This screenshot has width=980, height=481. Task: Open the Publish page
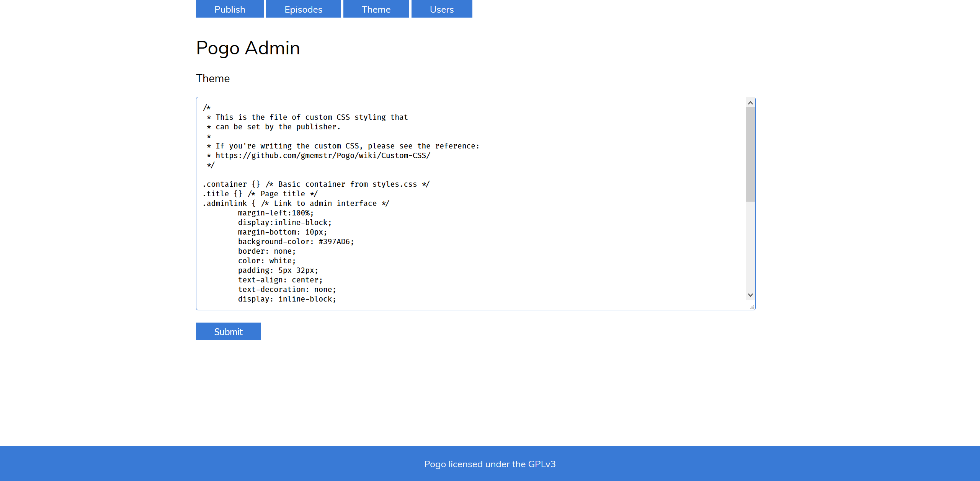click(x=230, y=9)
